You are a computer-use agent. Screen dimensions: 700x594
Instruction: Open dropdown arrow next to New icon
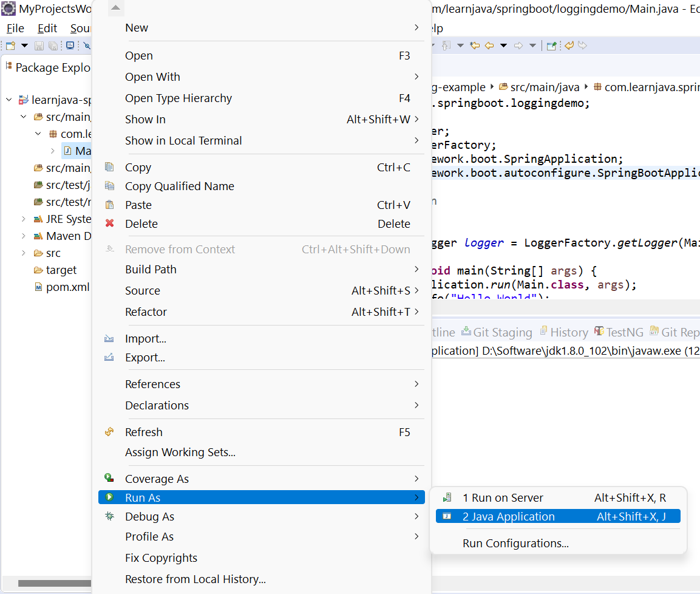click(24, 46)
